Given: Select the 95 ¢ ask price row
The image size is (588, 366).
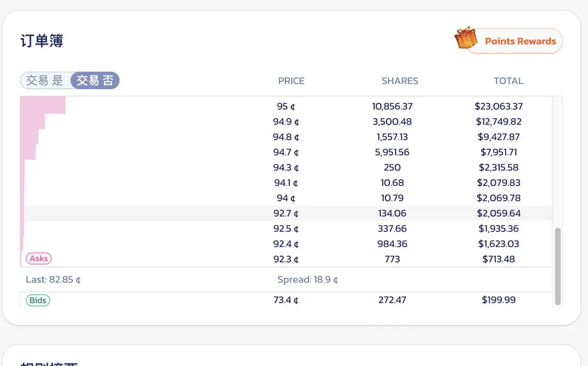Looking at the screenshot, I should (286, 106).
